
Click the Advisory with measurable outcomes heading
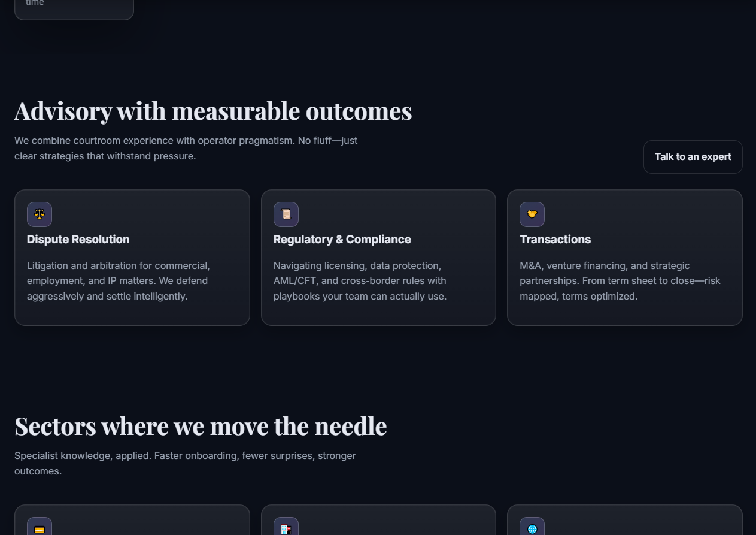point(213,111)
